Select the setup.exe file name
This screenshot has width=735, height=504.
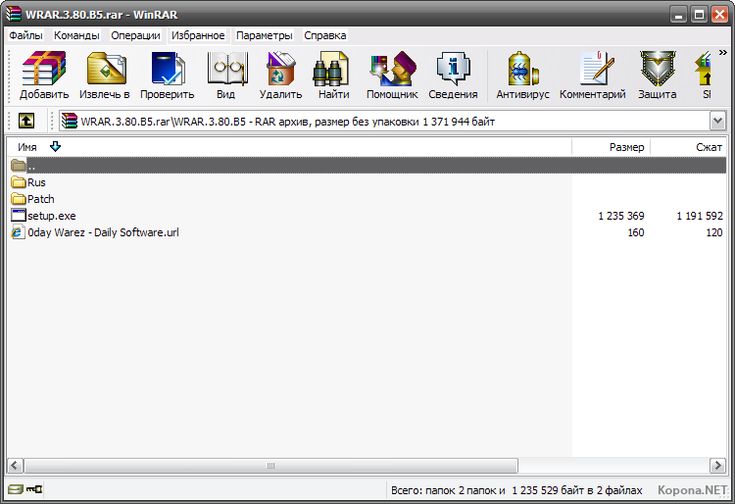point(52,216)
